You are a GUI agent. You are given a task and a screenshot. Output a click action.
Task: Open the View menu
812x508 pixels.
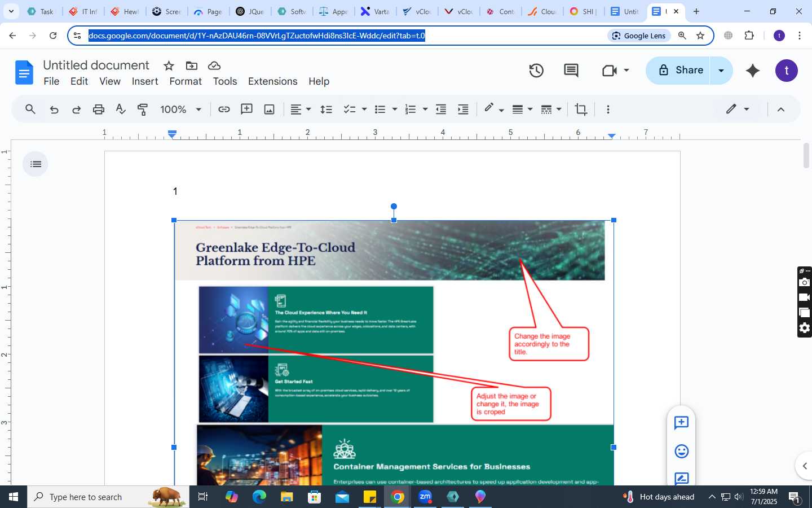coord(110,81)
